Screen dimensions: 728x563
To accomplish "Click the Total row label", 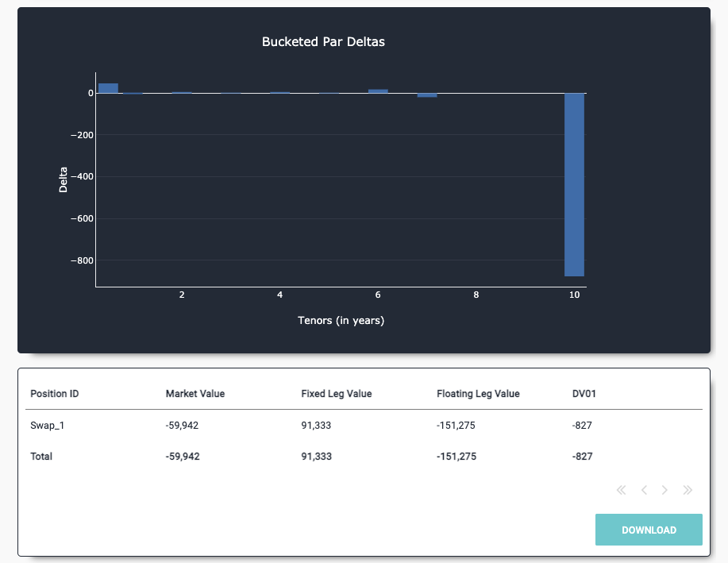I will click(41, 457).
